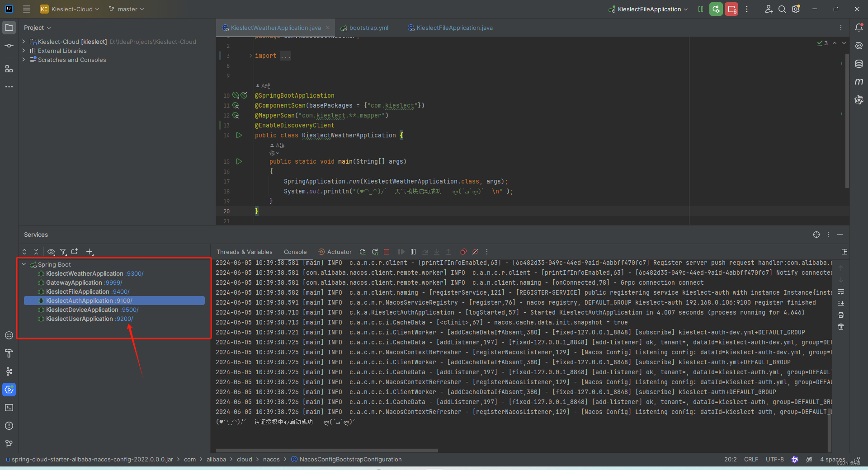Open the Project view dropdown
Screen dimensions: 868x470
pos(38,28)
